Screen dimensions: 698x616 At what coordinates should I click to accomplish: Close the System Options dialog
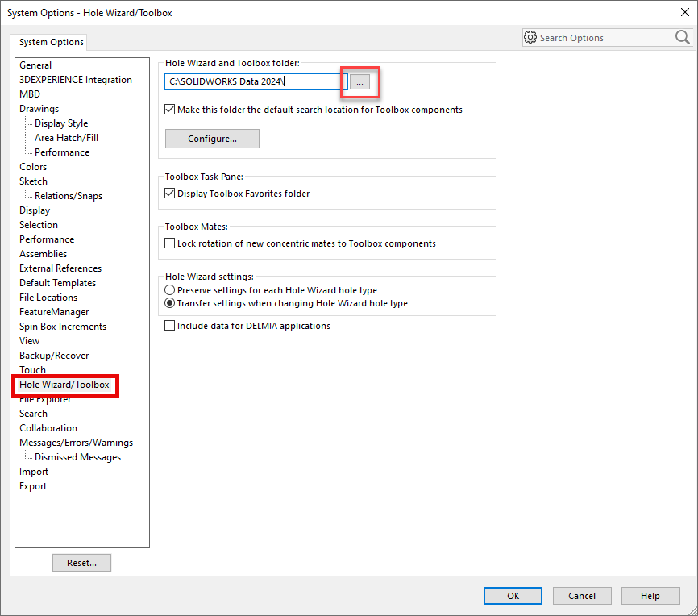pos(684,12)
